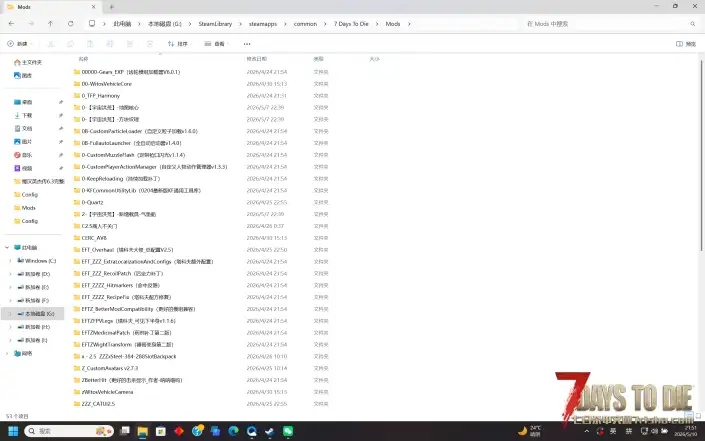
Task: Select Network in the navigation pane
Action: (x=23, y=353)
